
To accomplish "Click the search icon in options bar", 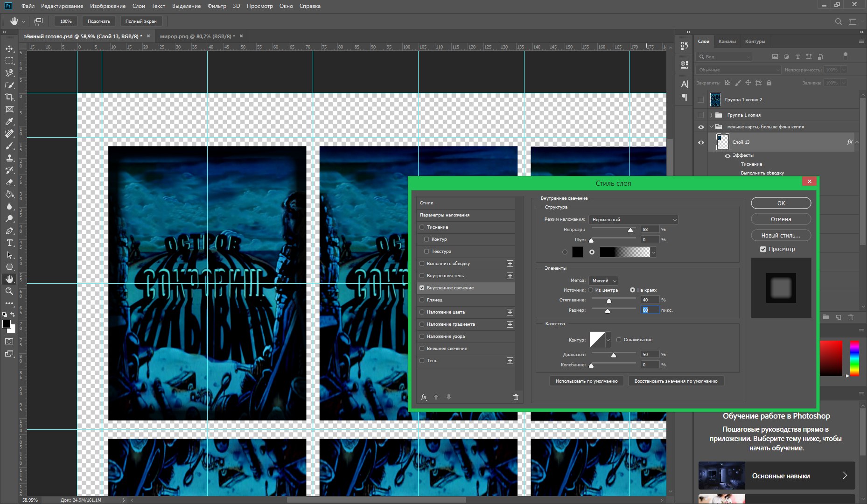I will (839, 21).
